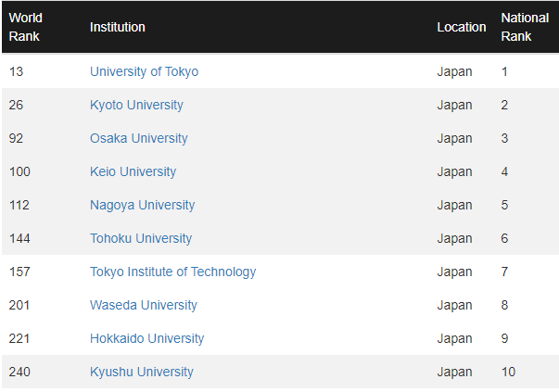Open the University of Tokyo link
Screen dimensions: 559x392
144,71
